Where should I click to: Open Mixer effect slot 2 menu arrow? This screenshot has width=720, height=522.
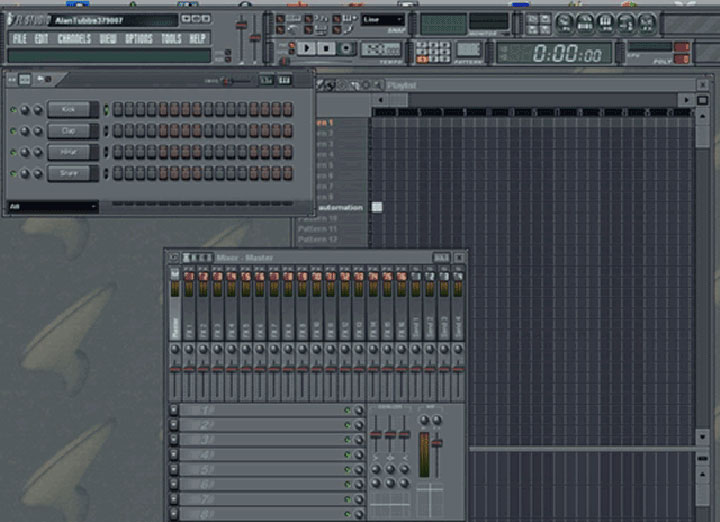click(174, 425)
